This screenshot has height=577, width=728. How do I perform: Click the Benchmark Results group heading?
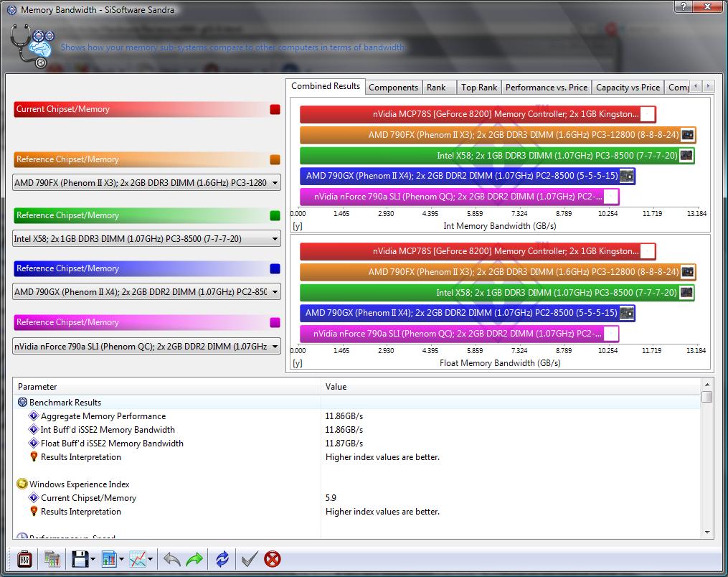65,403
